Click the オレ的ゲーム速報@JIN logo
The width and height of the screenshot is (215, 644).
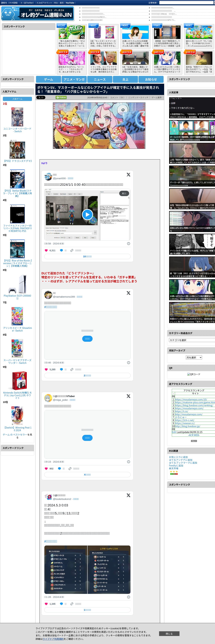click(x=38, y=14)
